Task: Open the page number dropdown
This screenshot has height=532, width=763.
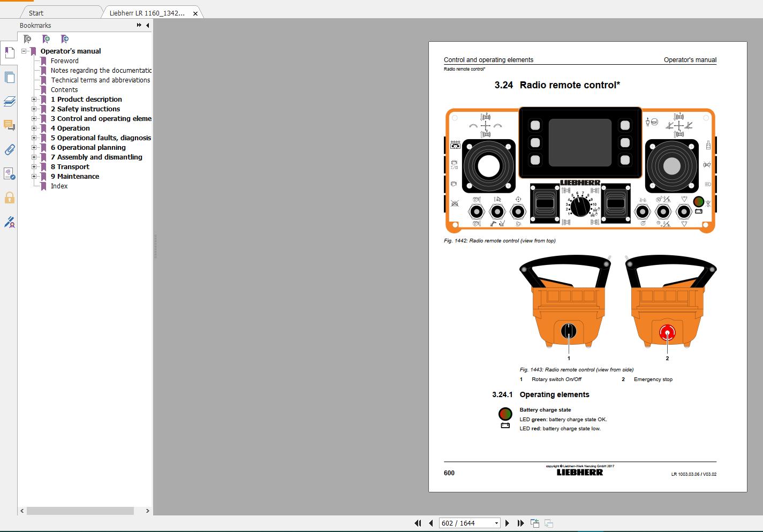Action: pos(495,523)
